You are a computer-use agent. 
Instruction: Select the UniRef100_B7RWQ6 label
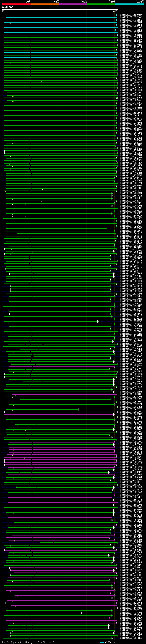pyautogui.click(x=131, y=417)
